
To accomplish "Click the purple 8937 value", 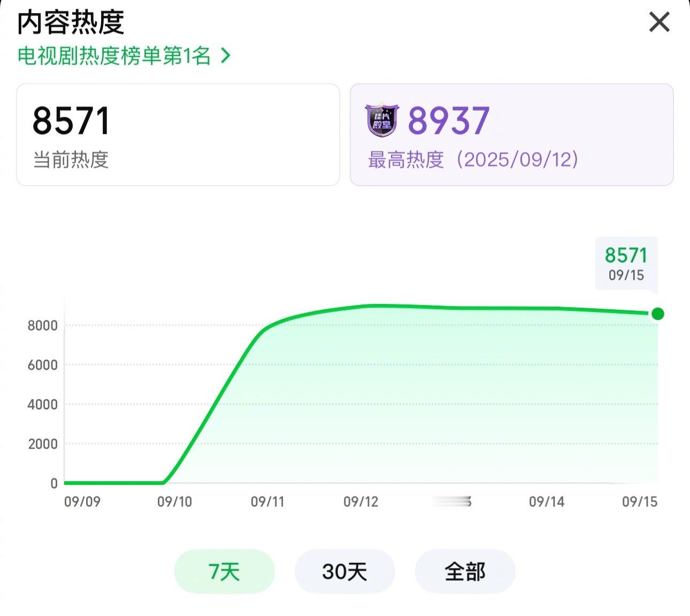I will (x=449, y=120).
